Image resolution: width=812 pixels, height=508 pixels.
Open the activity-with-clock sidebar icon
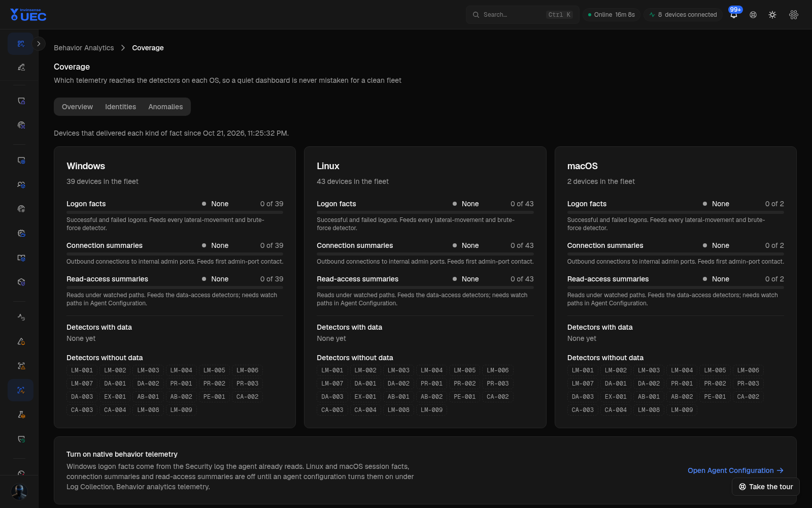(21, 317)
